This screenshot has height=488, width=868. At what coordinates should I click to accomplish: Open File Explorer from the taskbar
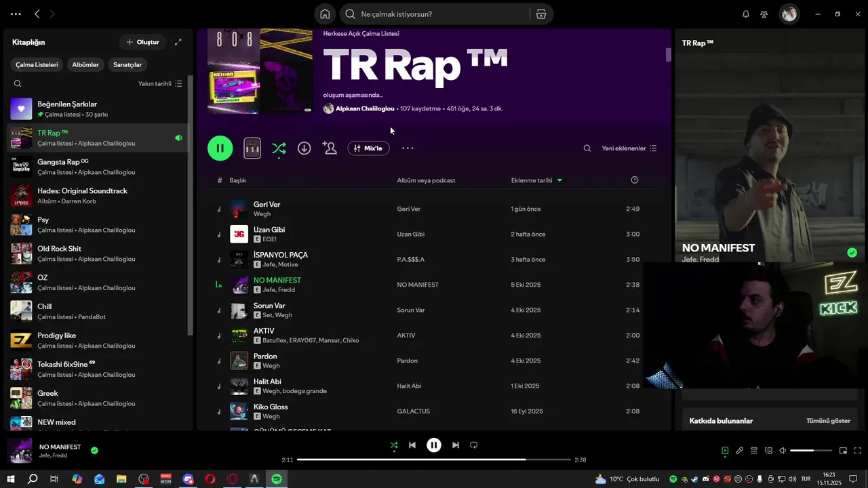coord(121,479)
